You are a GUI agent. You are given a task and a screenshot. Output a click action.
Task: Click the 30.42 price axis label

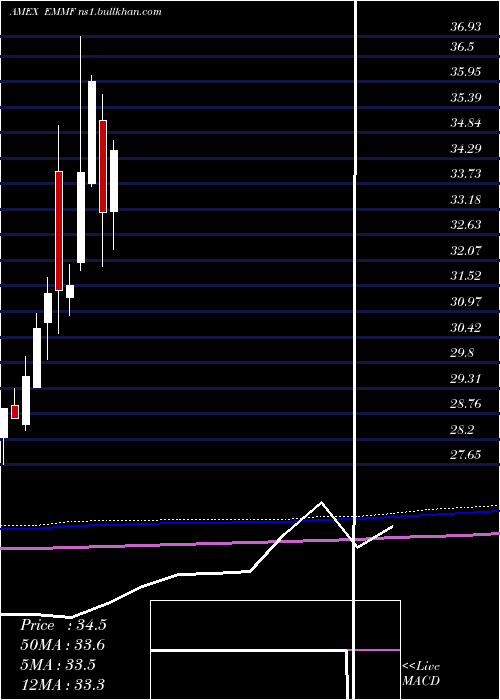(466, 328)
